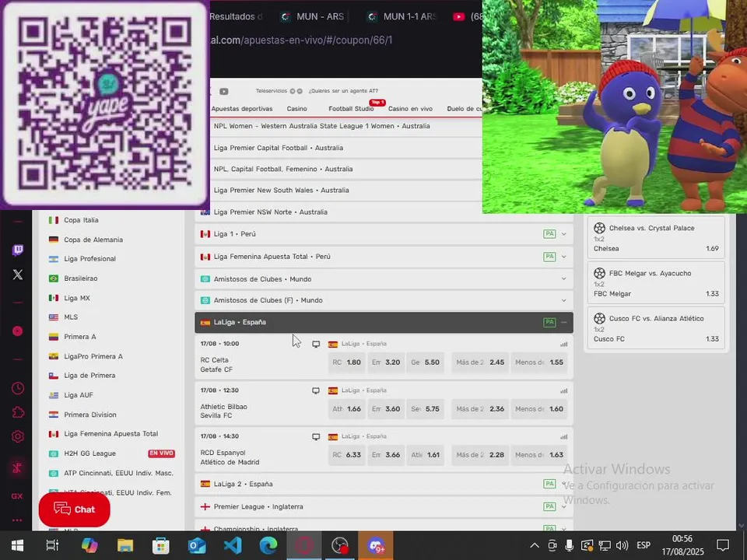Pick Menos de at 1.63 for Espanyol match

tap(539, 455)
